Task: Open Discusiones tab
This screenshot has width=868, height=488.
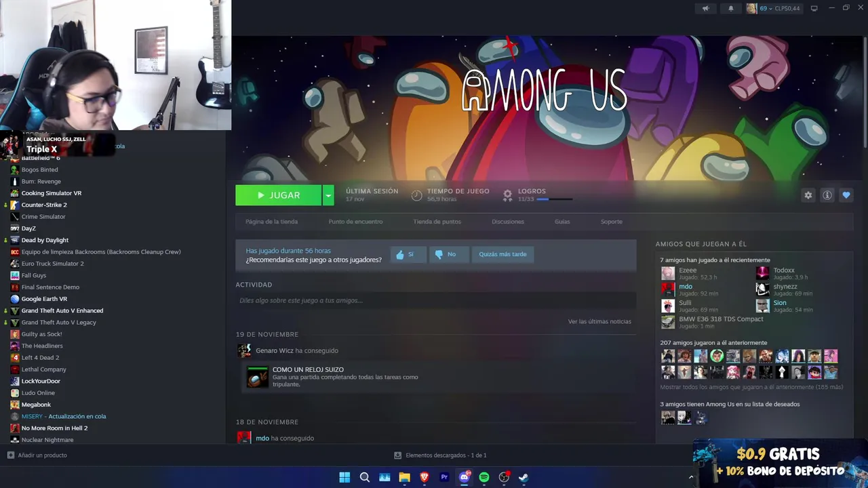Action: pos(508,222)
